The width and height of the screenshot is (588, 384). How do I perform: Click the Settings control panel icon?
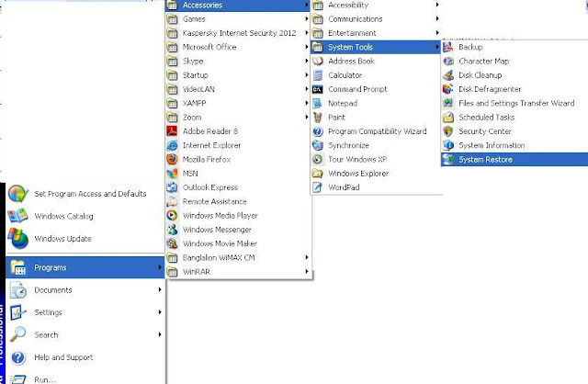click(17, 312)
